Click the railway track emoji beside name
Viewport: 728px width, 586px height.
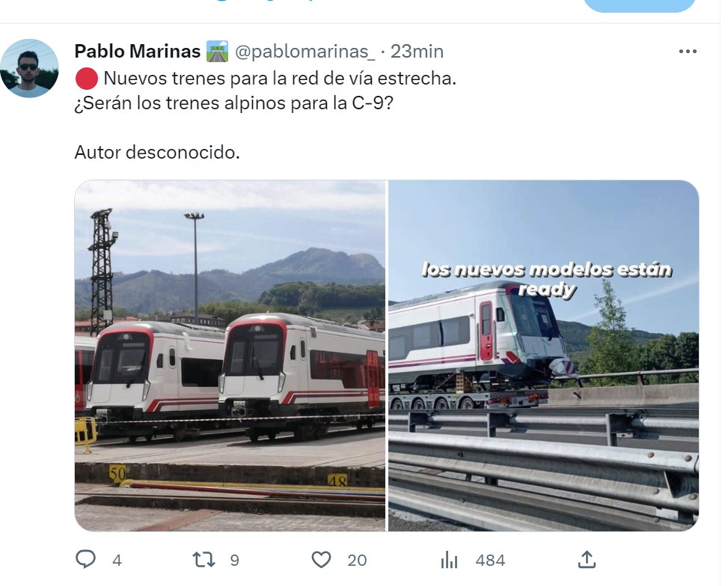point(217,51)
